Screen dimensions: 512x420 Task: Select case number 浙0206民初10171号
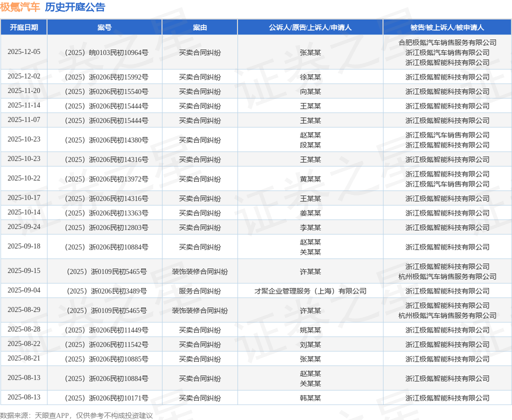tap(104, 398)
